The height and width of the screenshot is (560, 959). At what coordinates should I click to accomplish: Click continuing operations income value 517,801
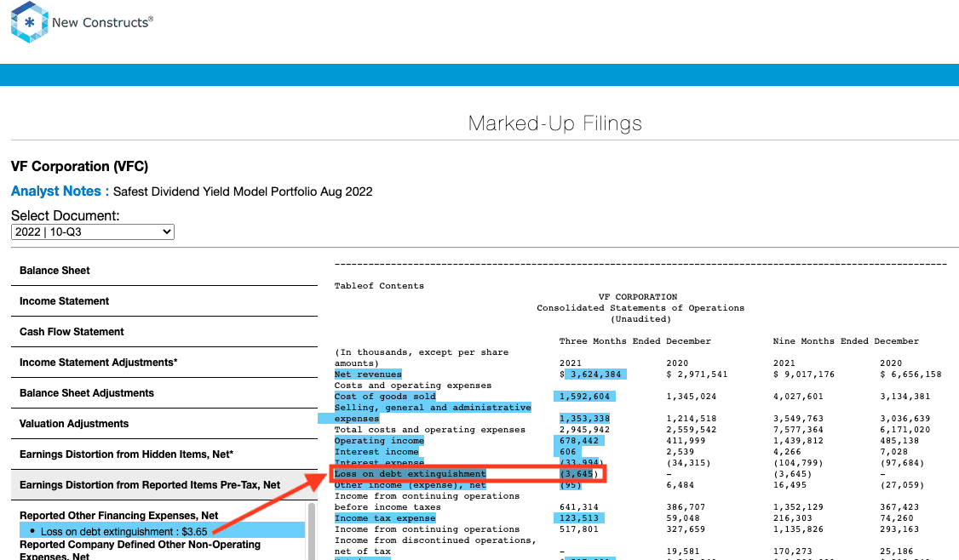pos(578,529)
